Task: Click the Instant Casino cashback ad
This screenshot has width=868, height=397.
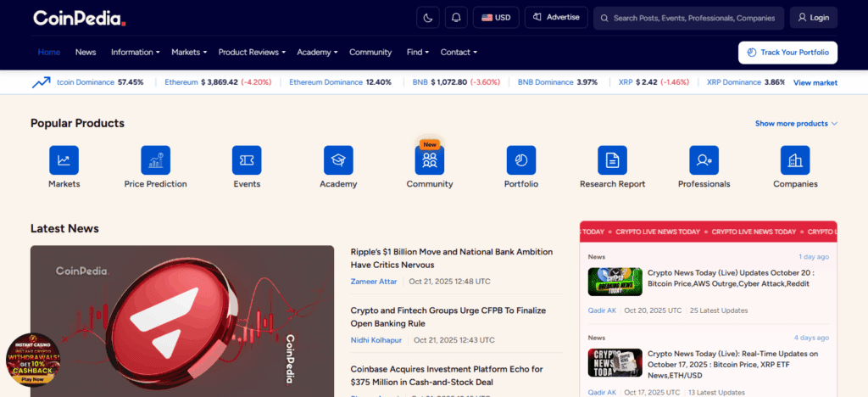Action: (32, 358)
